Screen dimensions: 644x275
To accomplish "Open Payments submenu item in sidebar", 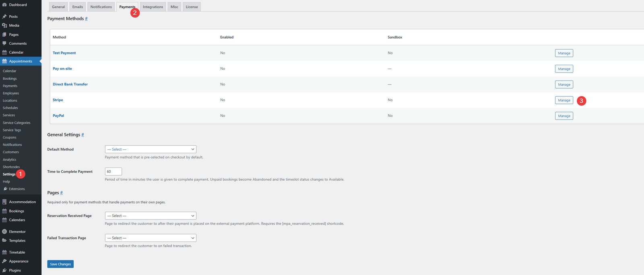I will point(10,86).
